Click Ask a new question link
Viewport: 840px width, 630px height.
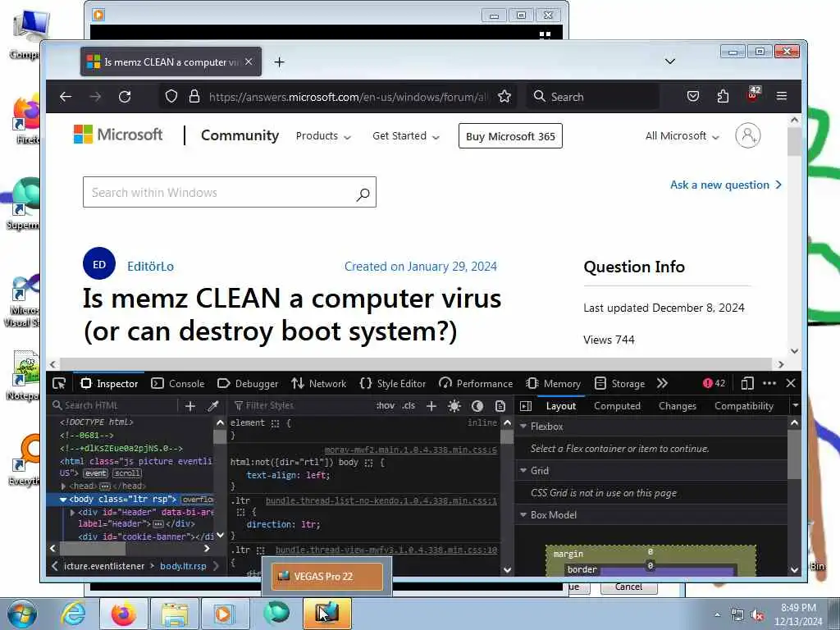click(x=726, y=185)
